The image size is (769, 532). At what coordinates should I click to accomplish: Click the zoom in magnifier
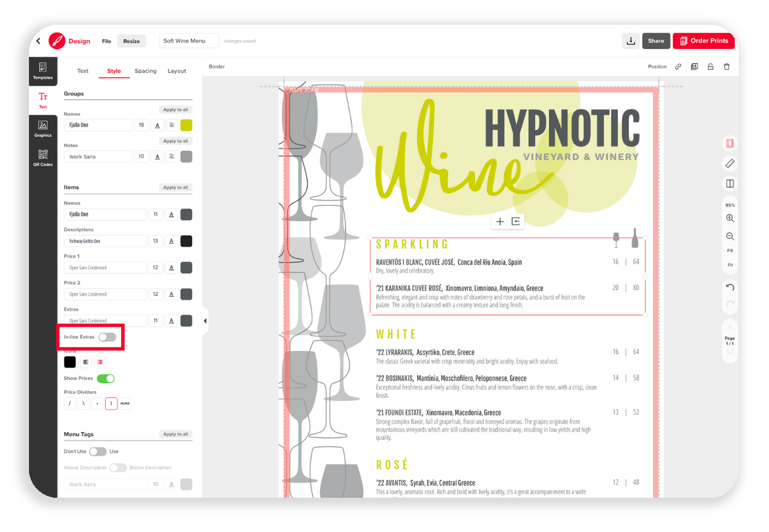coord(730,218)
